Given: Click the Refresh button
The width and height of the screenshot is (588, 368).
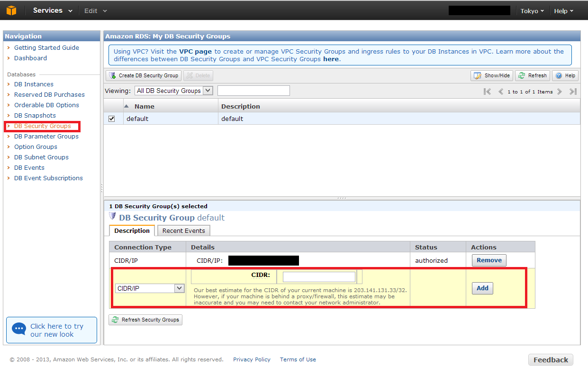Looking at the screenshot, I should click(533, 75).
